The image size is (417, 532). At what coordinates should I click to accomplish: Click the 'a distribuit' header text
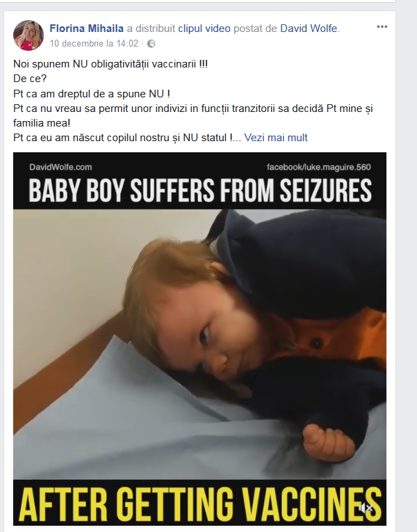[151, 29]
